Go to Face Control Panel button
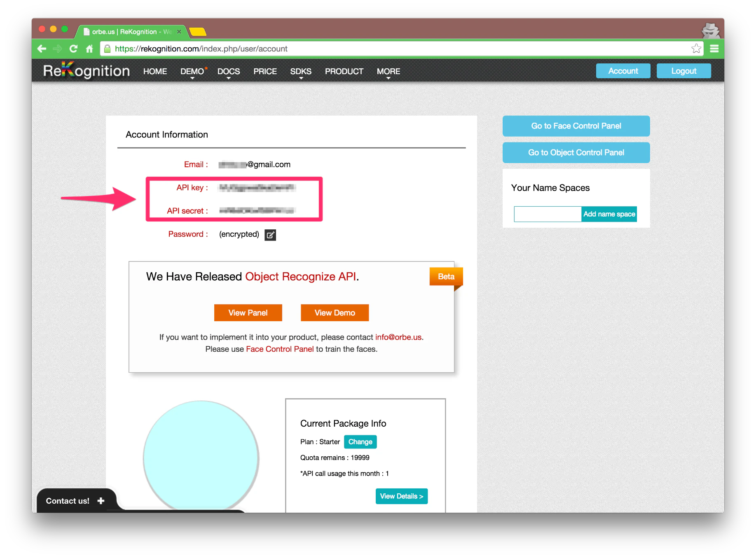 coord(576,126)
